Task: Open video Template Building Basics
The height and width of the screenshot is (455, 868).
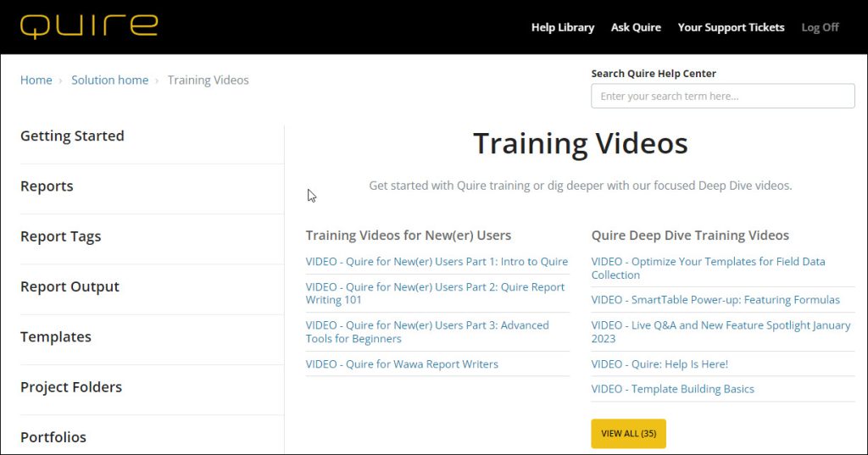Action: (x=672, y=389)
